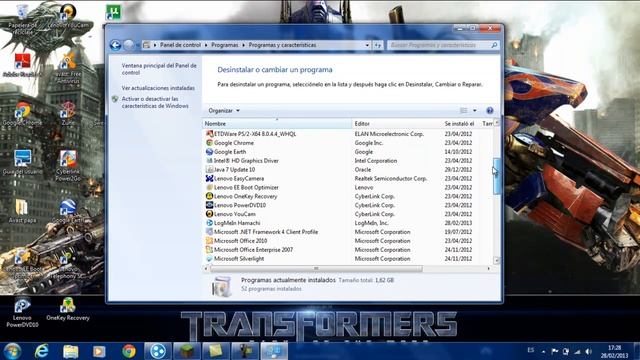Click the Realtek Semiconductor Corp. editor cell
The height and width of the screenshot is (360, 640).
coord(390,178)
